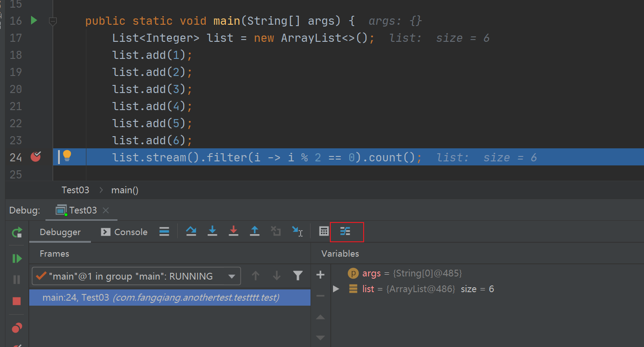Click the Test03 breadcrumb
The width and height of the screenshot is (644, 347).
(76, 190)
